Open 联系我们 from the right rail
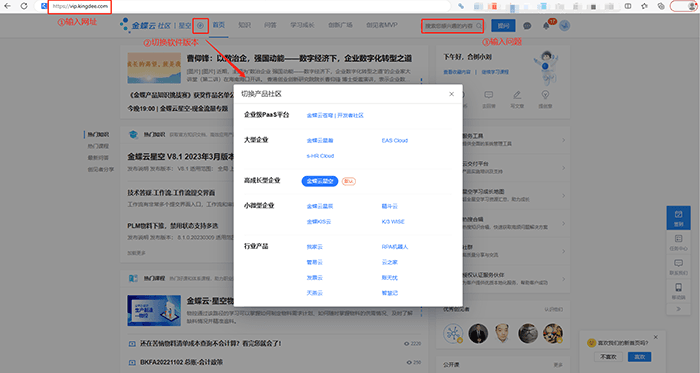Viewport: 700px width, 373px height. tap(679, 267)
